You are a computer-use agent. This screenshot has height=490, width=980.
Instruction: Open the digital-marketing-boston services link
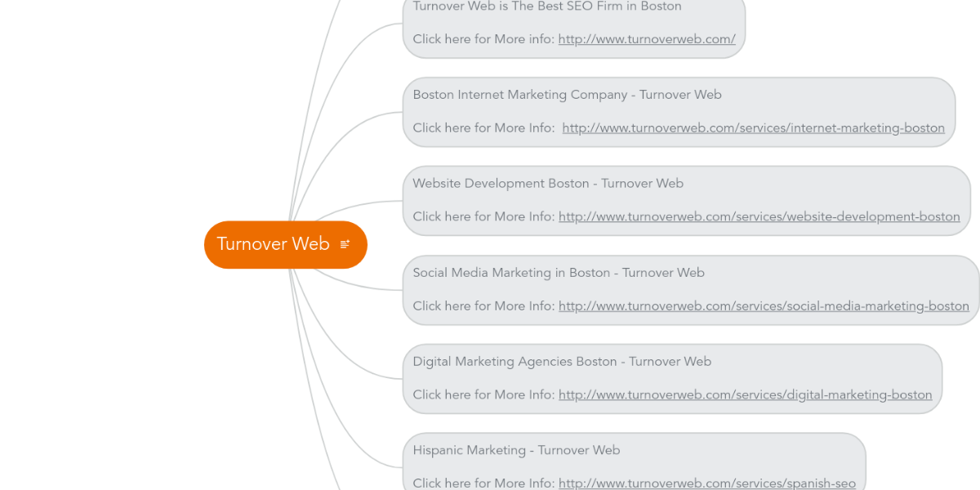pos(746,395)
